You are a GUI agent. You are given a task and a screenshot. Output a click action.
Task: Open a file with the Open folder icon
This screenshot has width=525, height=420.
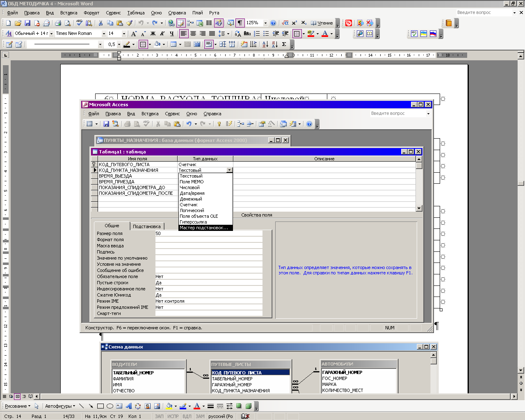tap(18, 23)
